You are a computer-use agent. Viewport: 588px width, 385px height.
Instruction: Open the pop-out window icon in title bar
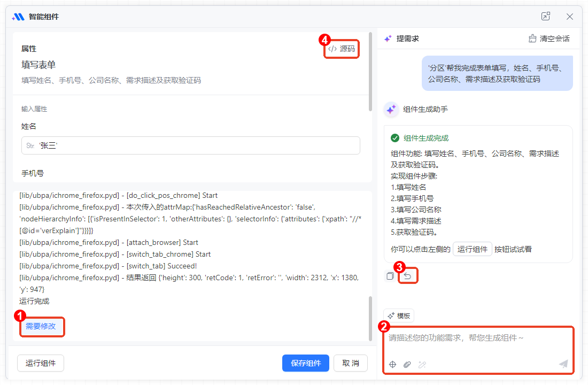click(x=545, y=17)
